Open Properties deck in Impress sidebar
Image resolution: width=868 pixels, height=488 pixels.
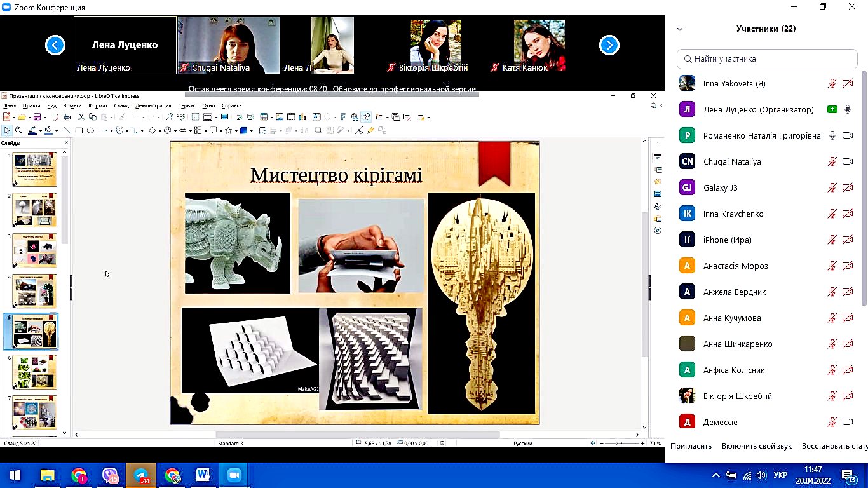658,158
